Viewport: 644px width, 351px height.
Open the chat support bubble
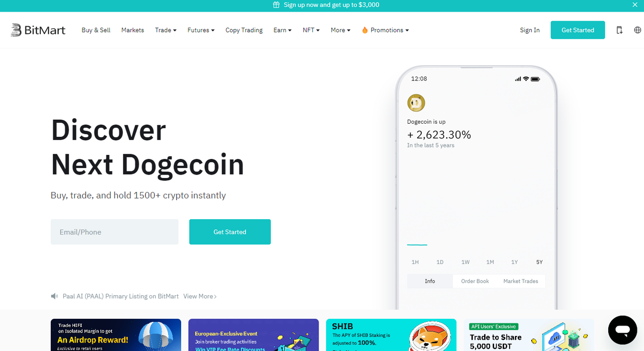click(x=622, y=330)
